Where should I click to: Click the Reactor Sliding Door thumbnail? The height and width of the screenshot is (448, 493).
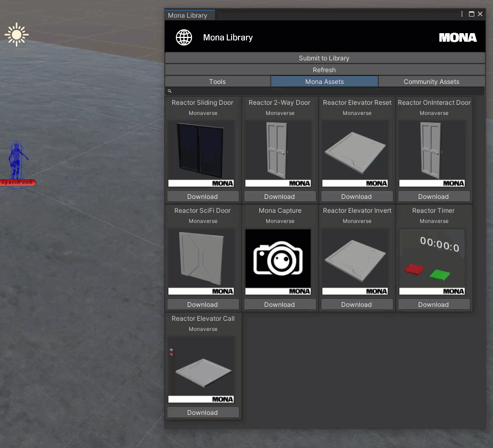click(202, 153)
